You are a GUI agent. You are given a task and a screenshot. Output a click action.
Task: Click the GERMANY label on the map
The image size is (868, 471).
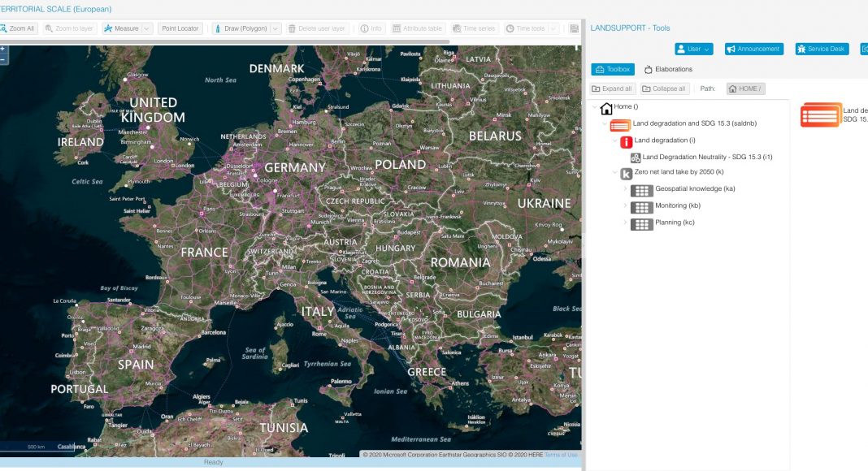click(x=294, y=167)
